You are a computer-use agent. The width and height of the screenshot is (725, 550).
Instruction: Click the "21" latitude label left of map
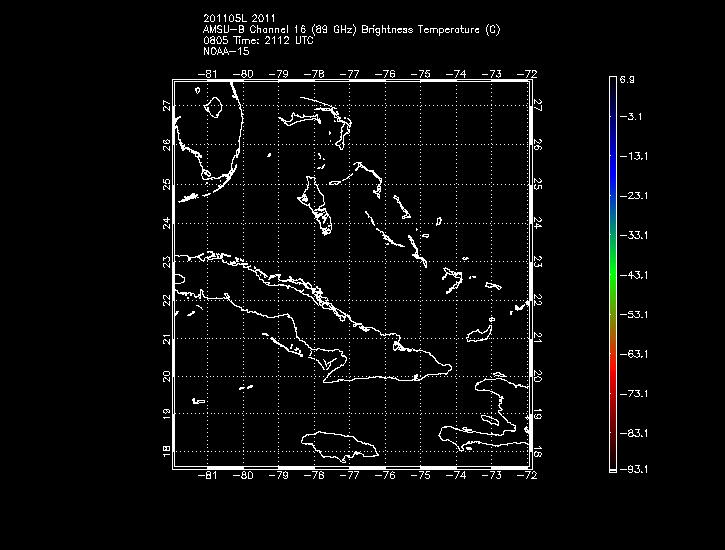pyautogui.click(x=166, y=339)
